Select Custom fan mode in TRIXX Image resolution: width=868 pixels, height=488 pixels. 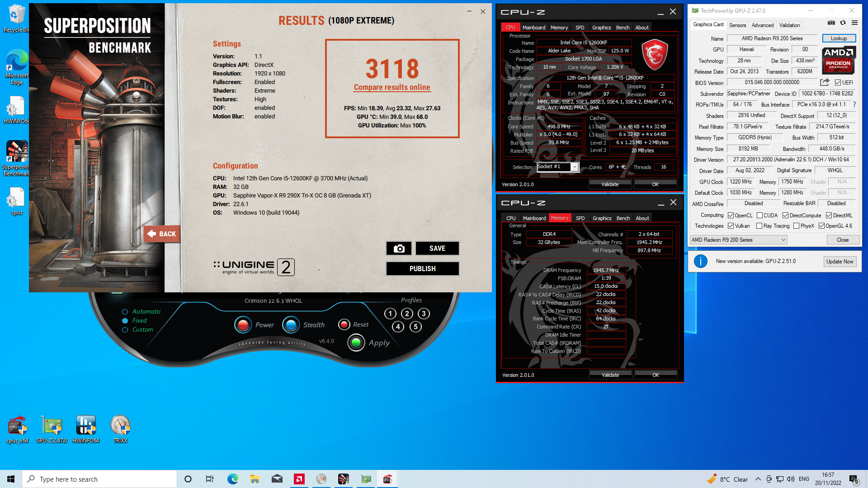tap(125, 330)
